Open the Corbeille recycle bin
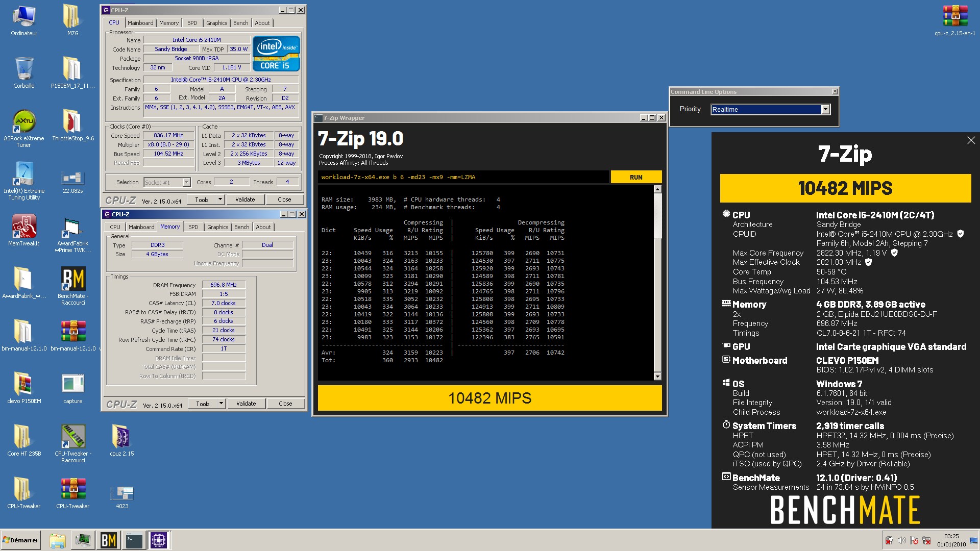 (24, 73)
